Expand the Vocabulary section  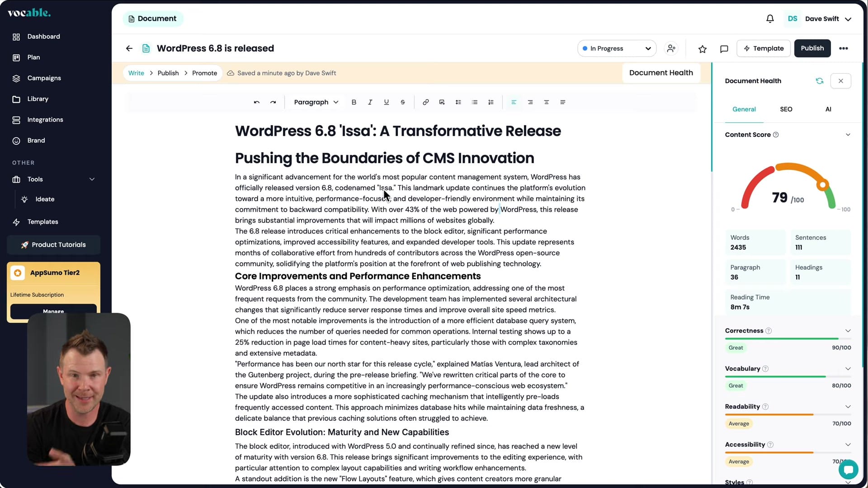point(848,369)
